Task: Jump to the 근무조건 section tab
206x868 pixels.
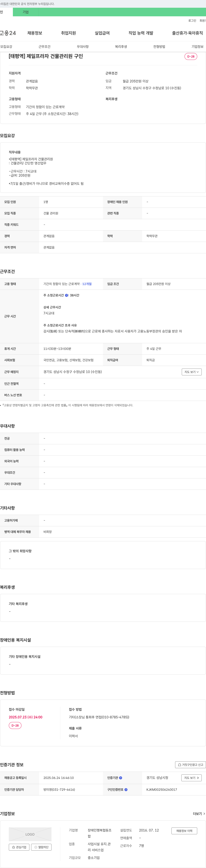Action: click(44, 47)
